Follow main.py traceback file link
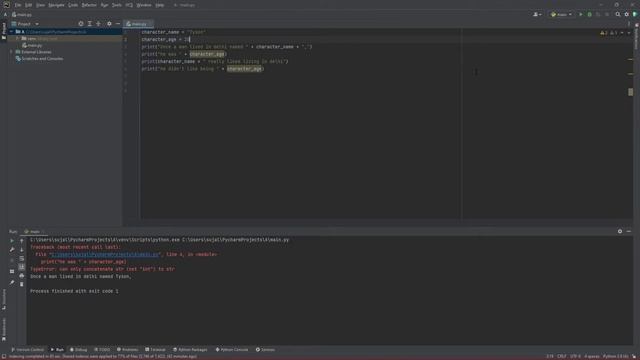Viewport: 640px width, 360px height. click(x=104, y=254)
